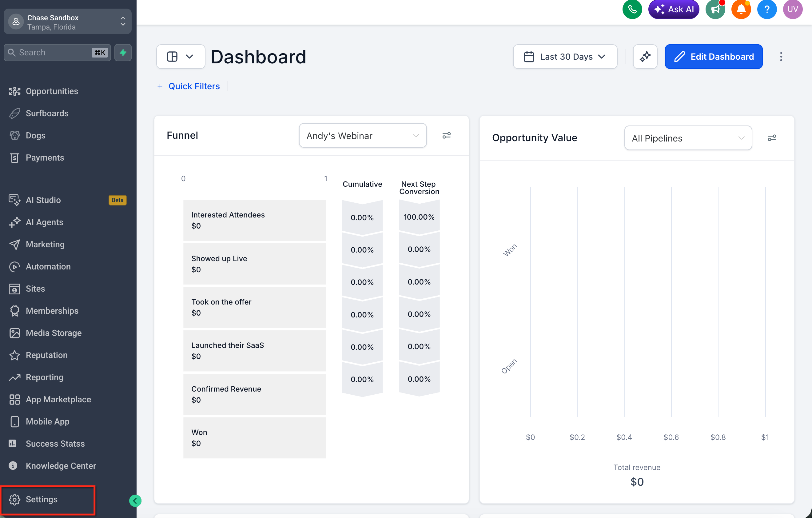Open Opportunity Value widget filter settings icon
The image size is (812, 518).
pos(771,138)
